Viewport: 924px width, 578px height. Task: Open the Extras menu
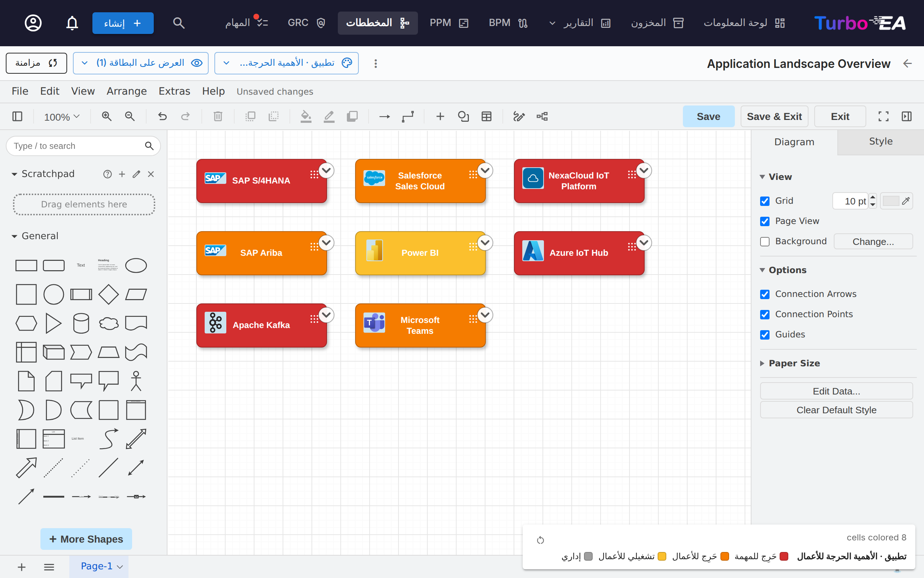tap(174, 91)
